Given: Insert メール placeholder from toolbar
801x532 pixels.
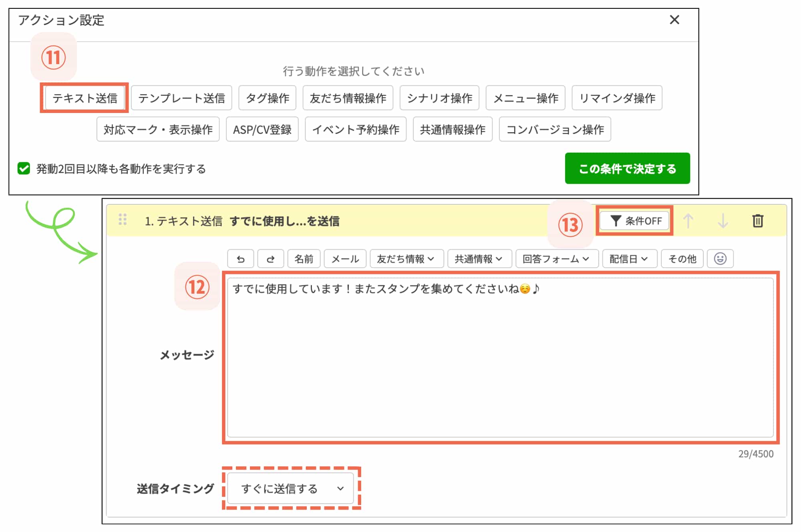Looking at the screenshot, I should [x=344, y=258].
